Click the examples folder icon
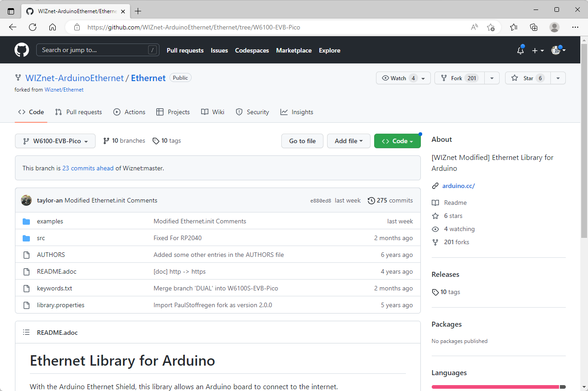The height and width of the screenshot is (391, 588). (x=26, y=221)
